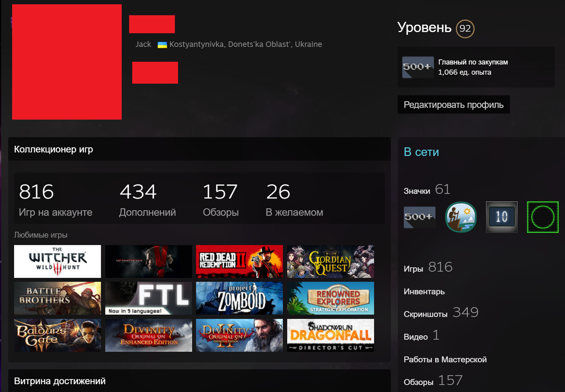Image resolution: width=565 pixels, height=392 pixels.
Task: Open Gordian Quest game tile
Action: click(331, 261)
